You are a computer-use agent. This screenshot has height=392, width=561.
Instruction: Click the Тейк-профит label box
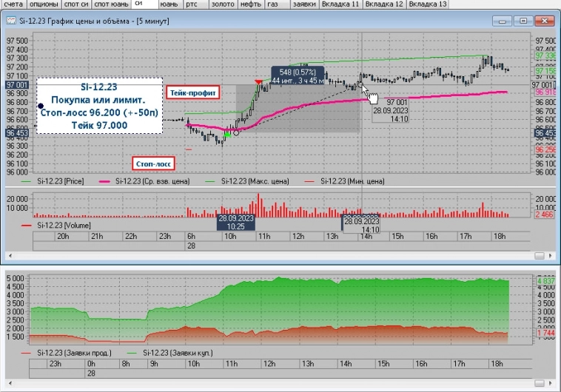coord(192,93)
